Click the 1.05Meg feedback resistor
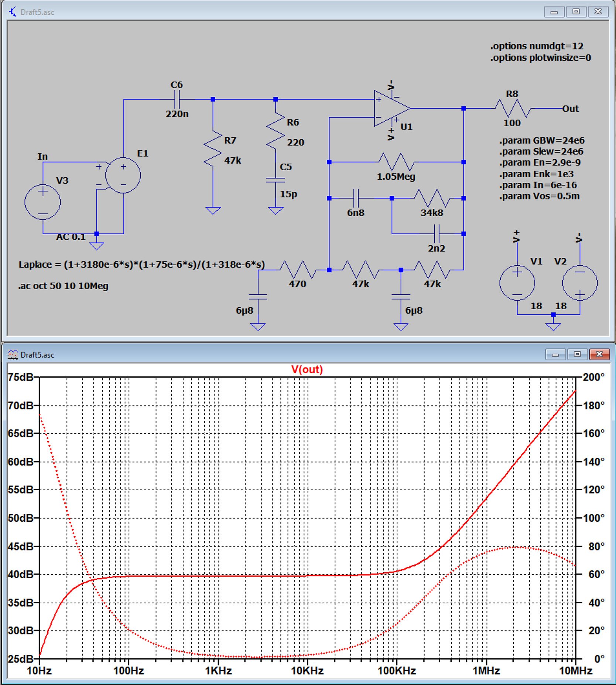Image resolution: width=616 pixels, height=685 pixels. tap(396, 162)
